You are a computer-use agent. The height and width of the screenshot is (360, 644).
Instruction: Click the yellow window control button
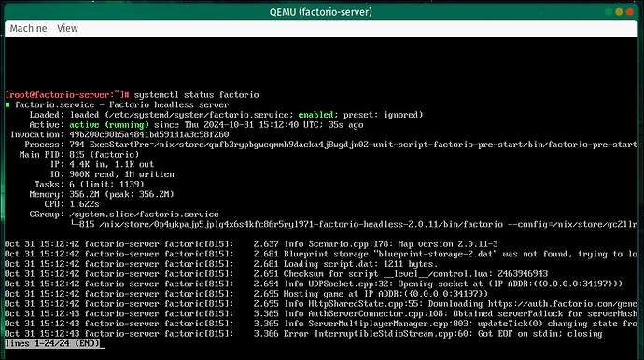[619, 12]
